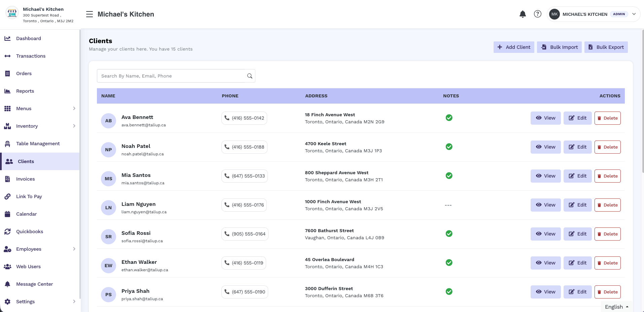This screenshot has height=312, width=644.
Task: Call Ava Bennett at (416) 555-0142
Action: point(244,118)
